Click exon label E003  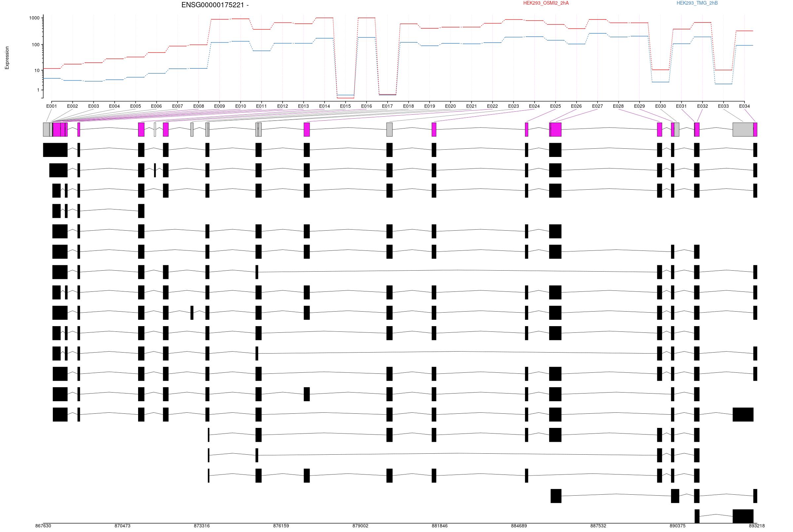click(94, 106)
